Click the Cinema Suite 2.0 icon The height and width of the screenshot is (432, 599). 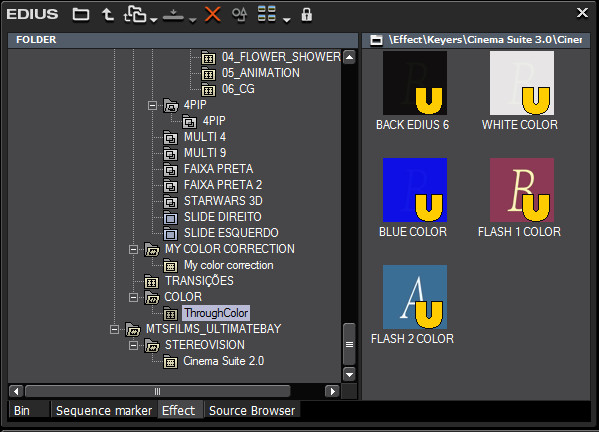[x=170, y=362]
